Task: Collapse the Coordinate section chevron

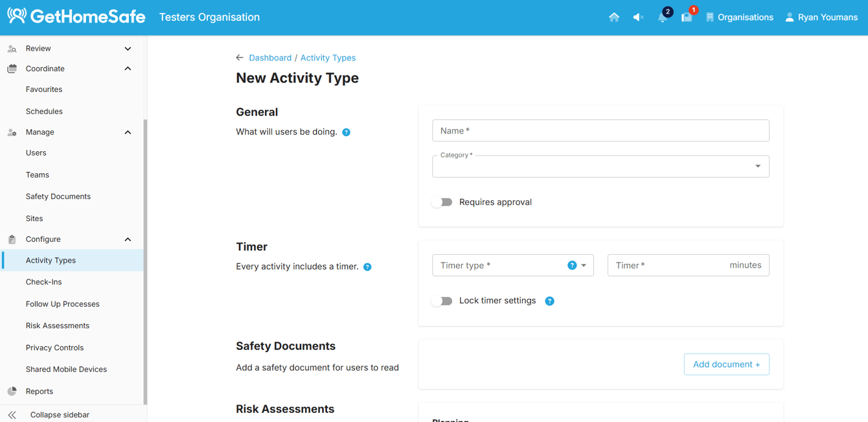Action: (x=128, y=69)
